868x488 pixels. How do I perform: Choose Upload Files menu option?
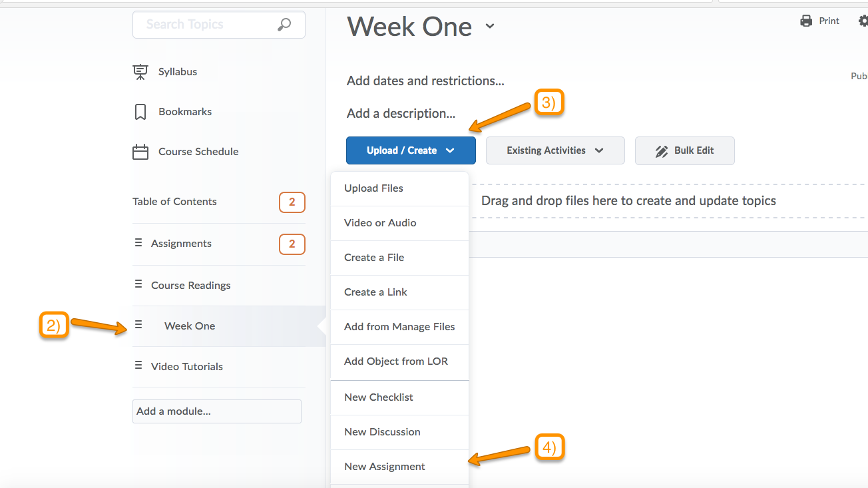373,188
